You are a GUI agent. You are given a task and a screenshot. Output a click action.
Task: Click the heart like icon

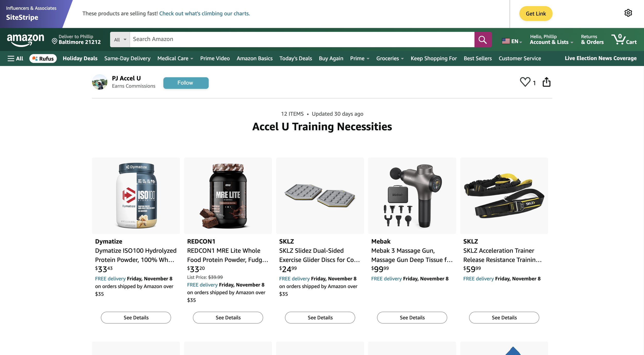525,82
